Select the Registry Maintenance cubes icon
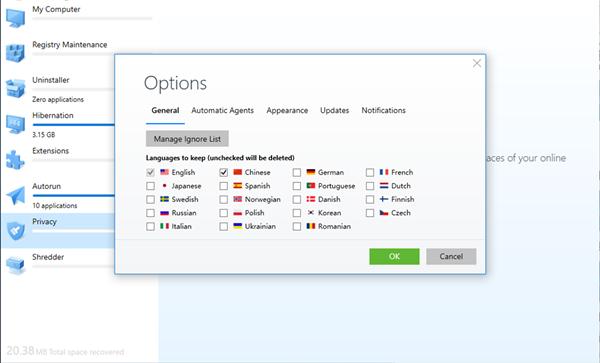The width and height of the screenshot is (600, 363). (15, 53)
